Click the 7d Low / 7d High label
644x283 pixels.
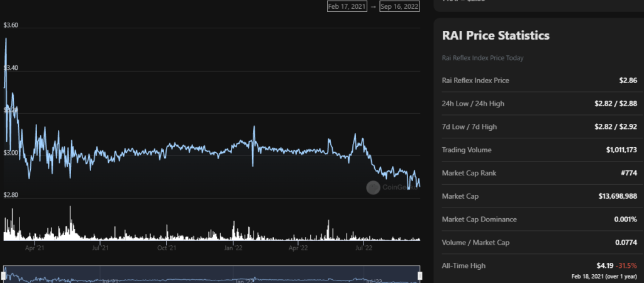click(x=469, y=127)
